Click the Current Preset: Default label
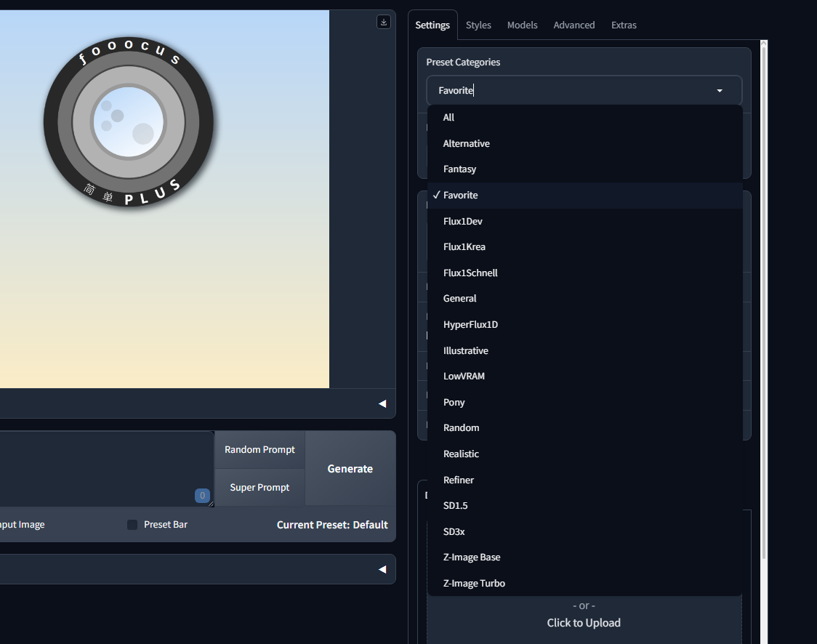 coord(332,525)
